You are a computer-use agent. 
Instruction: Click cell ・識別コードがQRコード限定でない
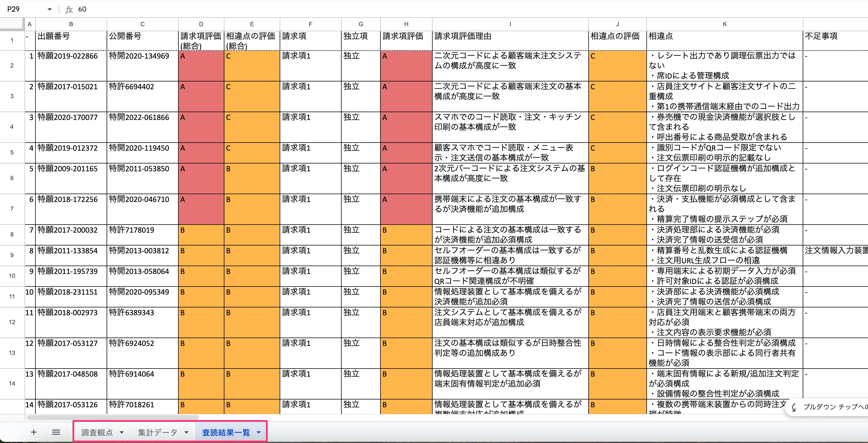(725, 153)
